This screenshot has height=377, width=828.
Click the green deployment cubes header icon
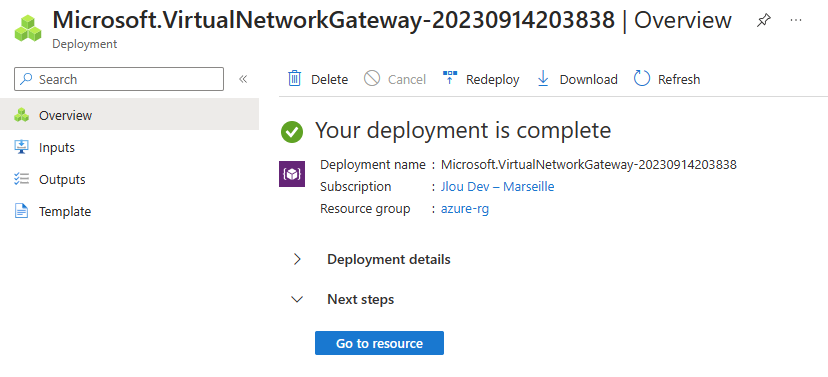(x=27, y=28)
